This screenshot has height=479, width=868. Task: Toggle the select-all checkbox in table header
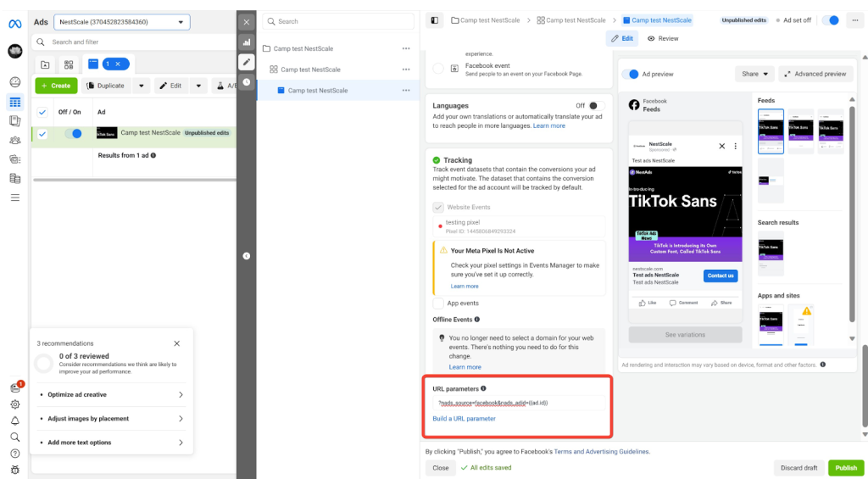pos(42,113)
